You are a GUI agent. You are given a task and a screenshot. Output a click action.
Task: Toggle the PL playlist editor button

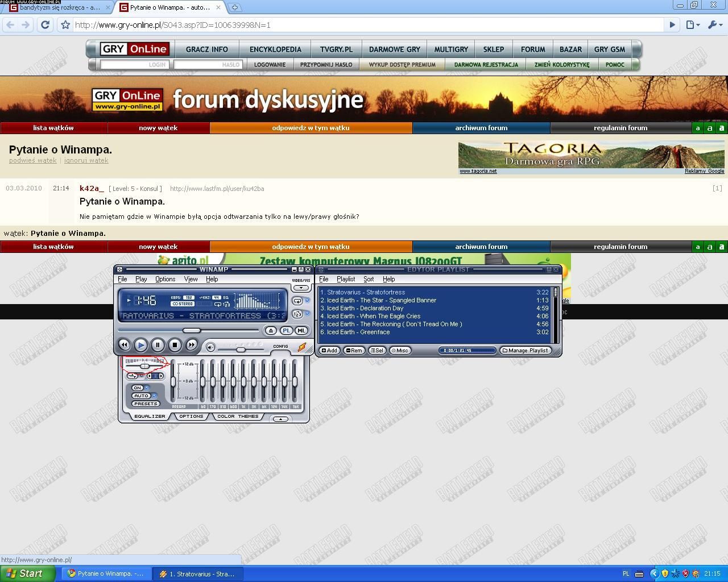point(286,330)
